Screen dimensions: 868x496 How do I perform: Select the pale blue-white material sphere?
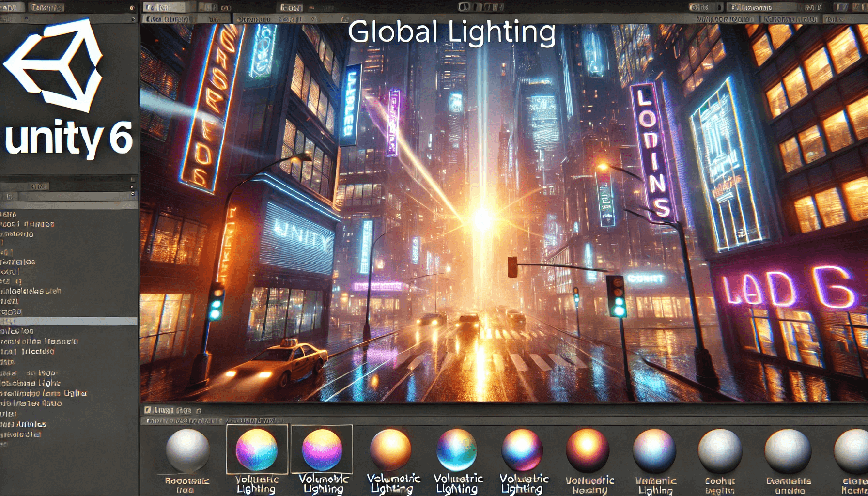[654, 450]
